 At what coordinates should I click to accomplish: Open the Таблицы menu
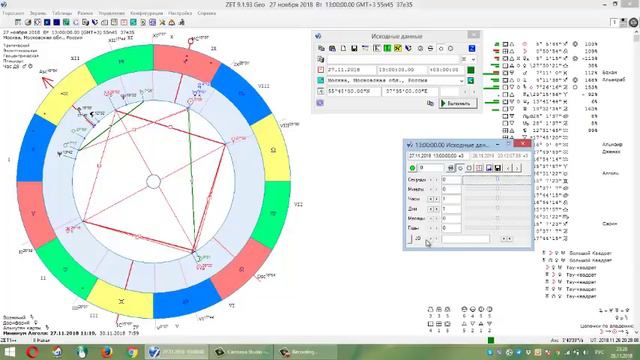point(62,13)
